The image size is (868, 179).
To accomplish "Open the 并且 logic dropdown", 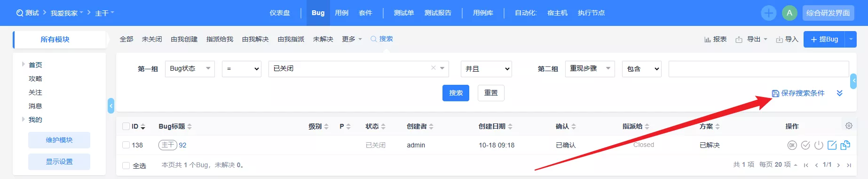I will (x=486, y=69).
